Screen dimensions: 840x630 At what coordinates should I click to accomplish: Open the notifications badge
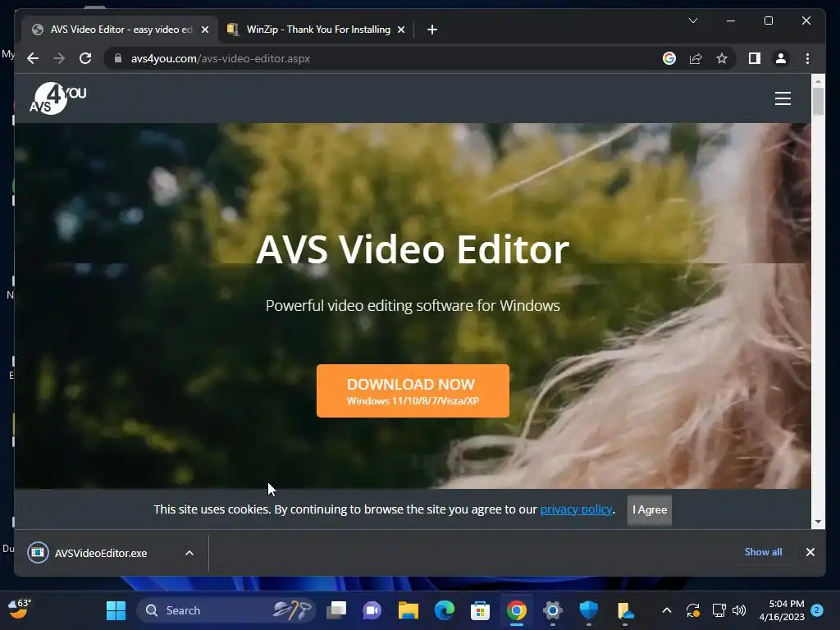coord(817,610)
